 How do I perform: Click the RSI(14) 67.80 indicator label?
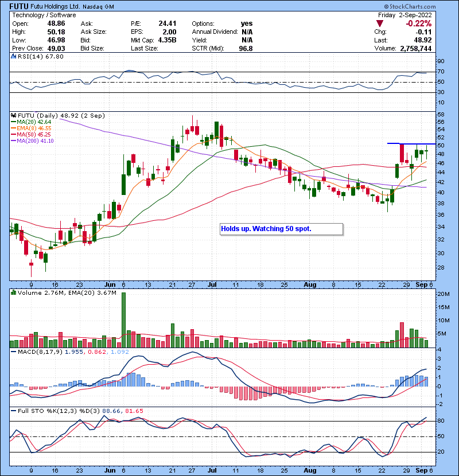tap(40, 56)
